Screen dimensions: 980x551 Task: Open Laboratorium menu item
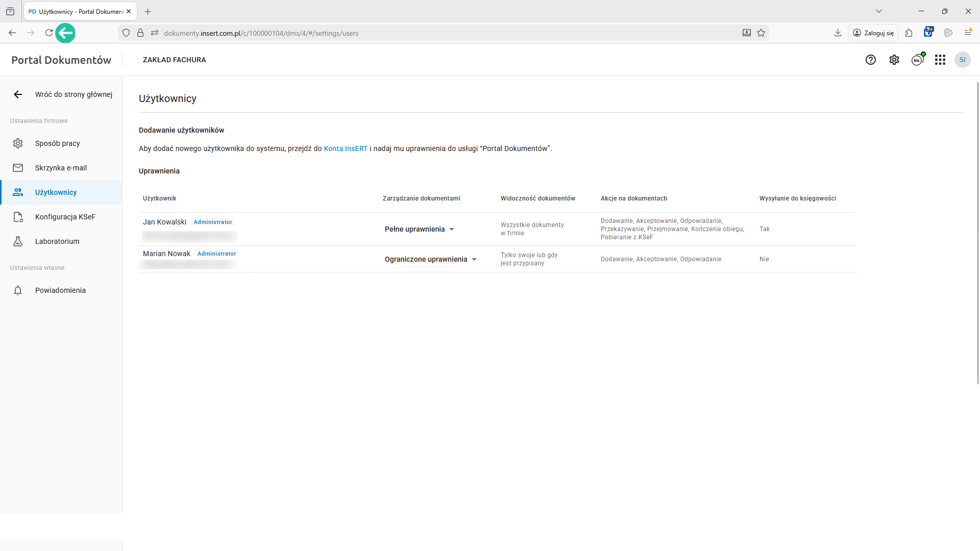(x=57, y=241)
